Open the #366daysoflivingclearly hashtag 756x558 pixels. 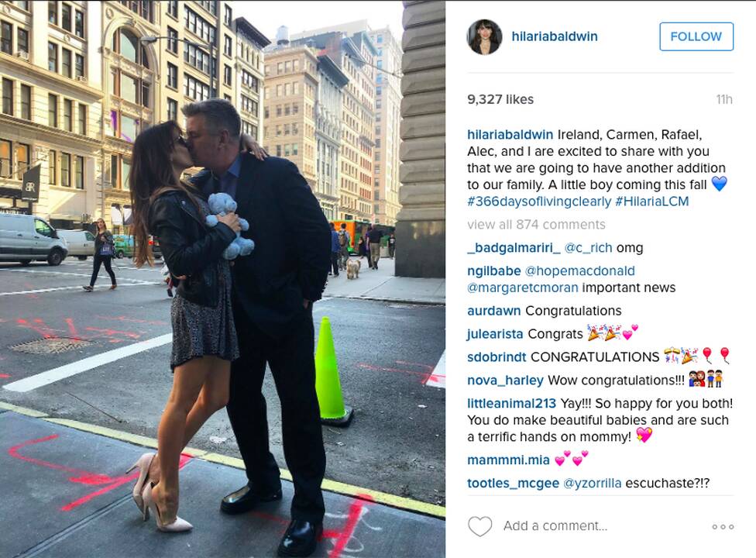[x=539, y=201]
